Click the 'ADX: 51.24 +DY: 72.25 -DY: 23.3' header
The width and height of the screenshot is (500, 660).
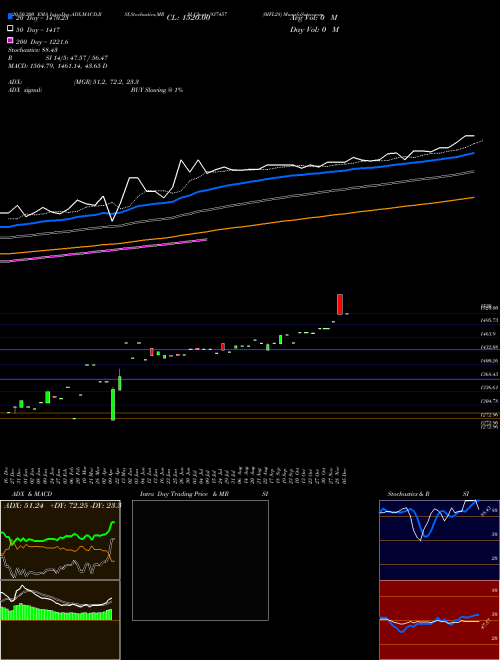click(63, 505)
